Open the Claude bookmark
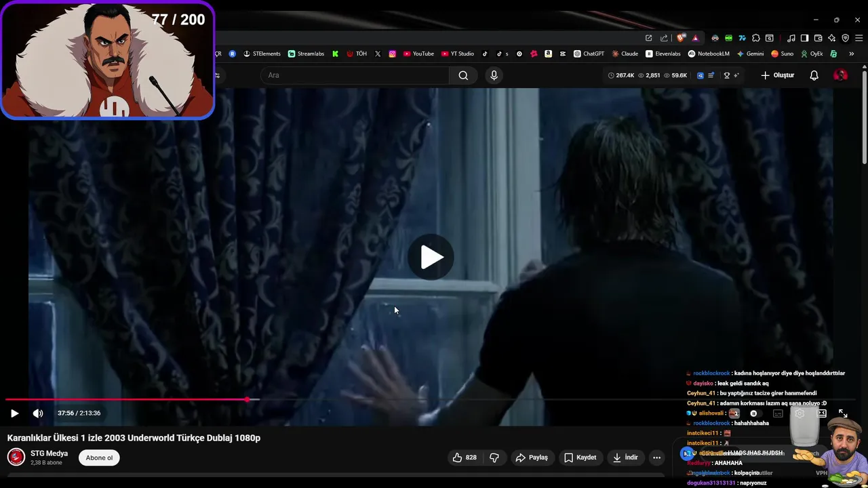This screenshot has width=868, height=488. (625, 54)
